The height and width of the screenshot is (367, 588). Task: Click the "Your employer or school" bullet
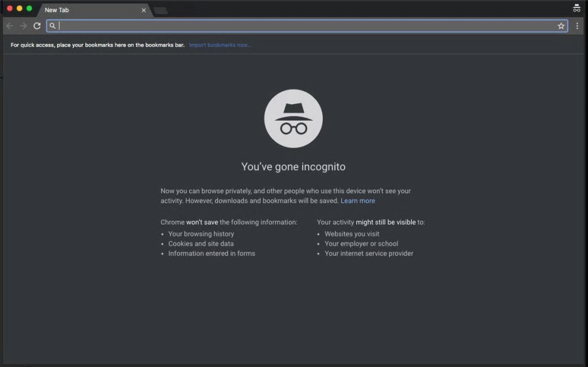click(361, 244)
